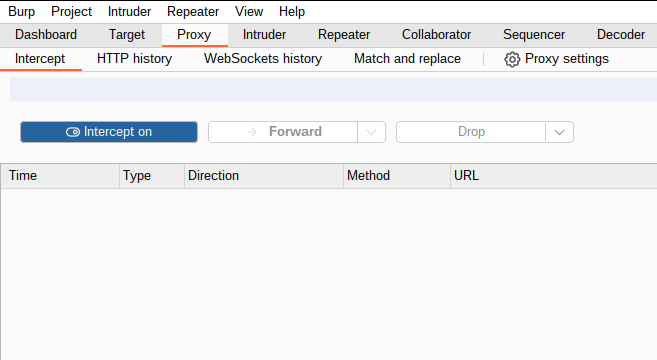The height and width of the screenshot is (360, 657).
Task: Open the Match and replace sub-tab
Action: pyautogui.click(x=407, y=59)
